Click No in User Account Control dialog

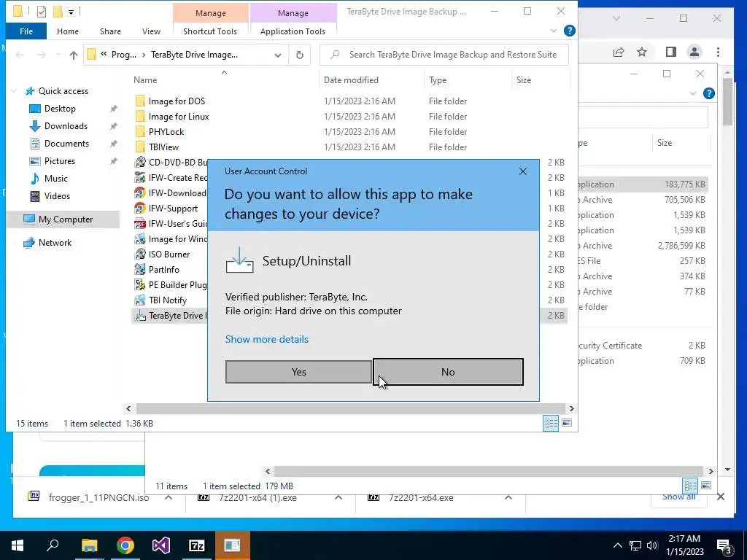click(448, 372)
